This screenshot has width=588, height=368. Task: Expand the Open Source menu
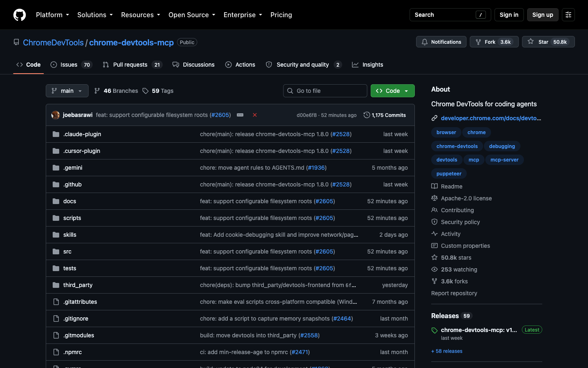coord(192,15)
